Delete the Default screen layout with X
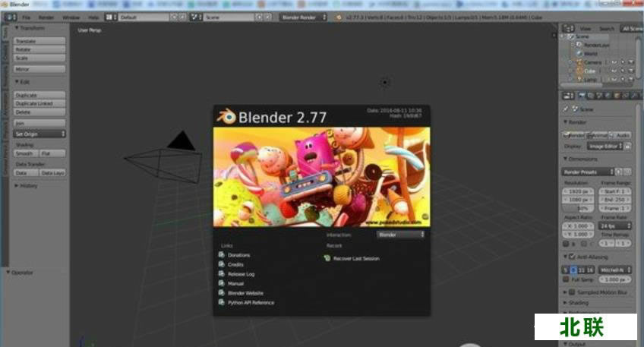The width and height of the screenshot is (644, 347). 182,17
